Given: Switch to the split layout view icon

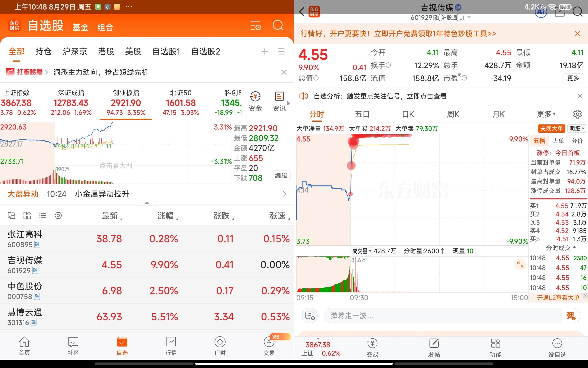Looking at the screenshot, I should click(x=11, y=216).
